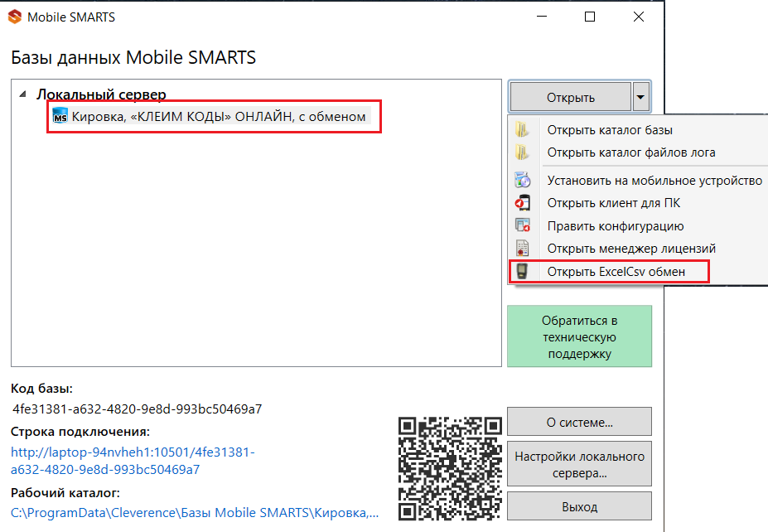The image size is (768, 532).
Task: Select Установить на мобильное устройство
Action: [x=654, y=181]
